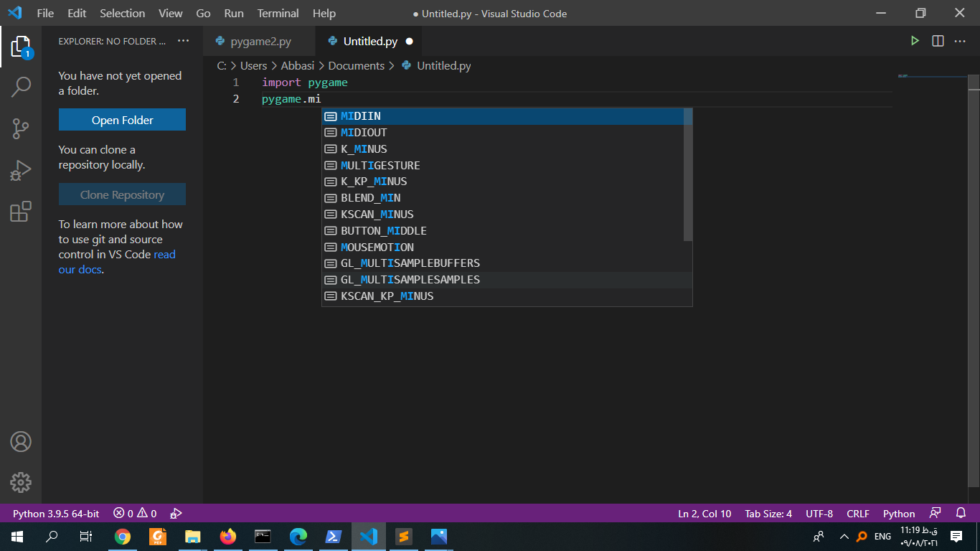This screenshot has width=980, height=551.
Task: Open editor More Actions ellipsis
Action: [x=960, y=41]
